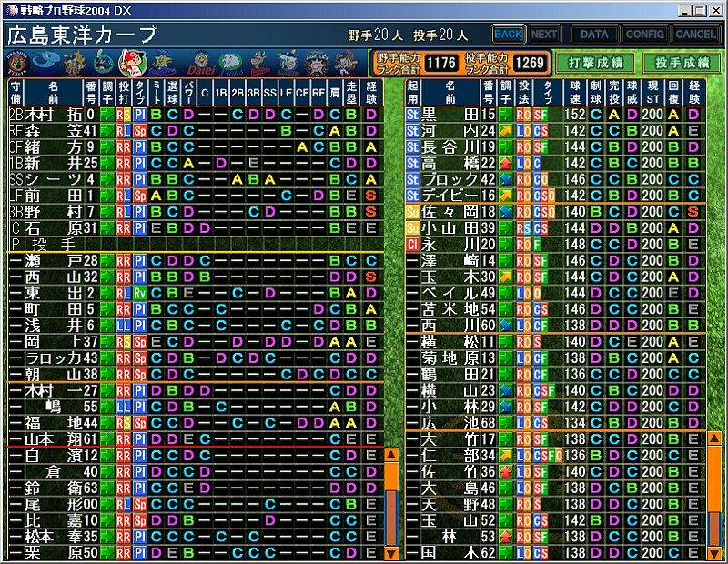Select fielder 木村 拓
The image size is (728, 564).
196,115
